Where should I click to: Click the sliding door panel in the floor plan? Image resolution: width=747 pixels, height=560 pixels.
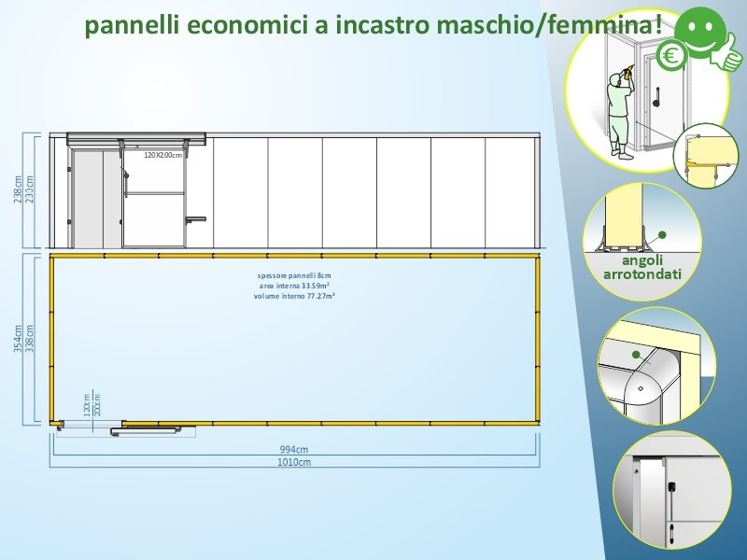point(147,431)
